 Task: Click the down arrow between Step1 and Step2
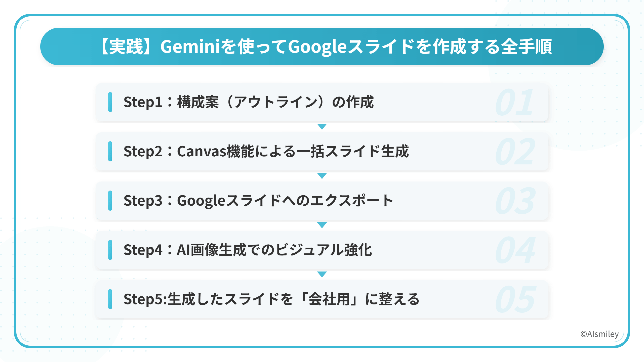click(x=322, y=126)
